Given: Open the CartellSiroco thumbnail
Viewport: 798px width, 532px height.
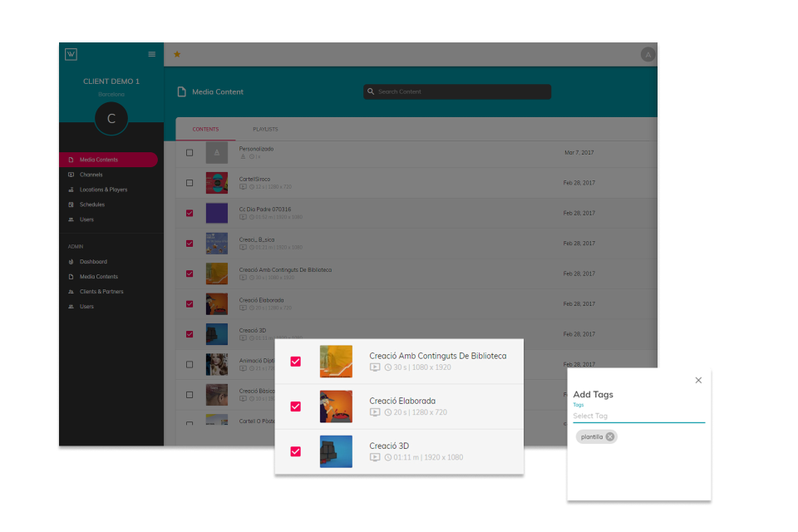Looking at the screenshot, I should 217,183.
